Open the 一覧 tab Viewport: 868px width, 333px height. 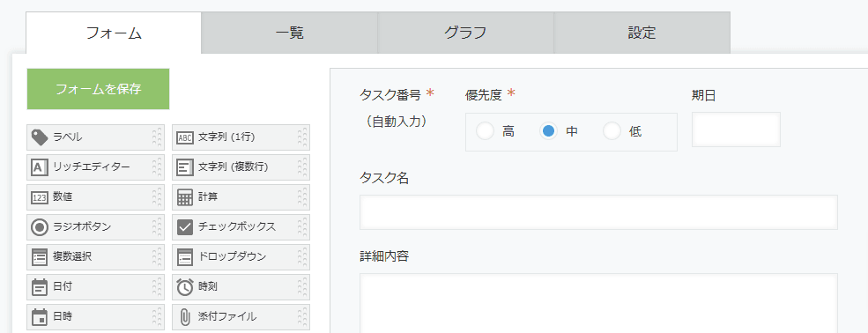tap(290, 33)
